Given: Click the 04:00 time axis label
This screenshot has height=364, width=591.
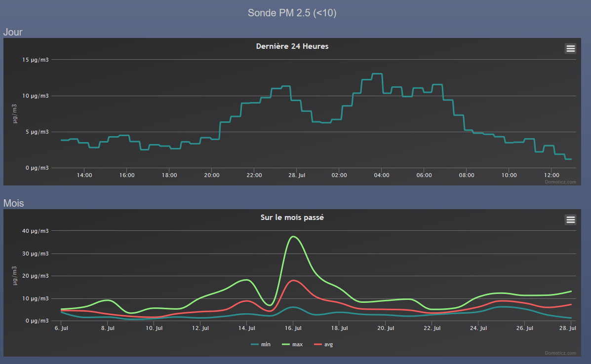Looking at the screenshot, I should click(x=382, y=175).
